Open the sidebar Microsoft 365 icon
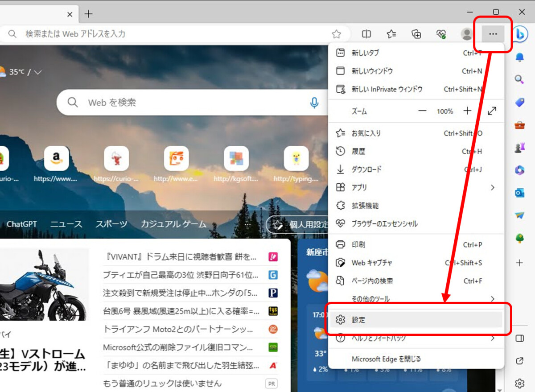Viewport: 535px width, 392px height. (x=519, y=170)
